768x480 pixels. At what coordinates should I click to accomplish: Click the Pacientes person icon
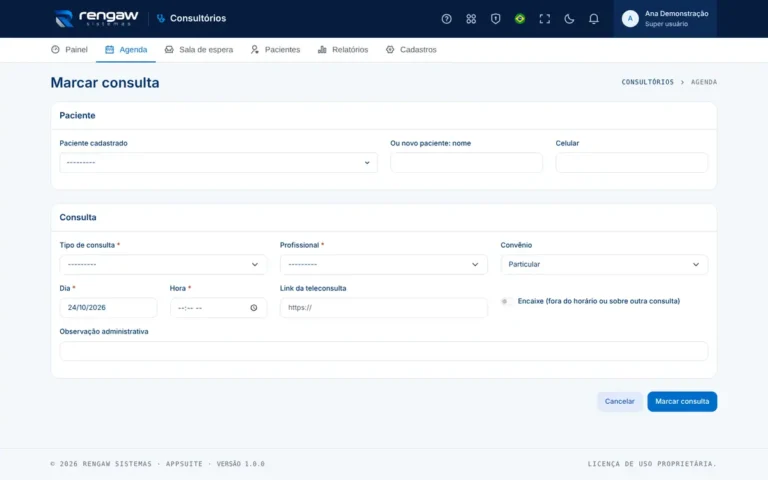(x=255, y=49)
